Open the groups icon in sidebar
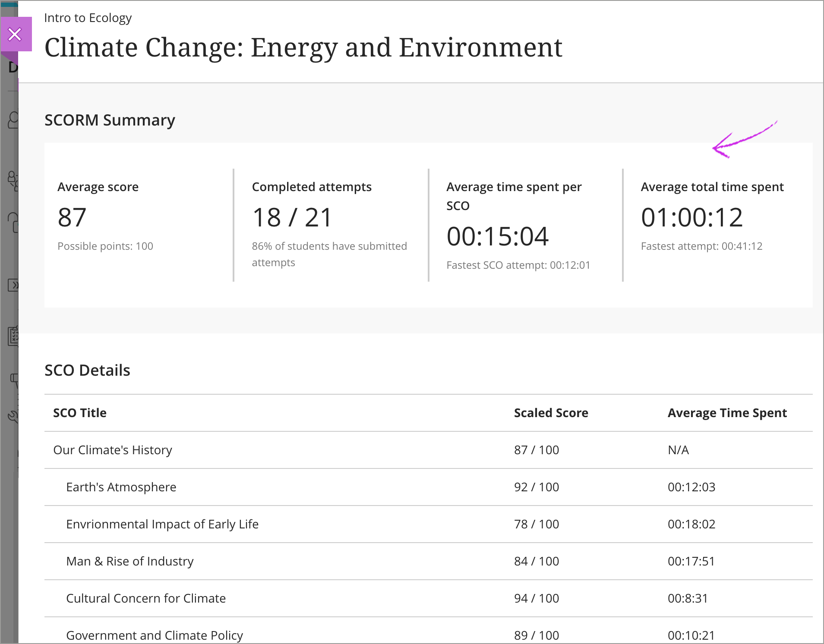The width and height of the screenshot is (824, 644). 13,180
